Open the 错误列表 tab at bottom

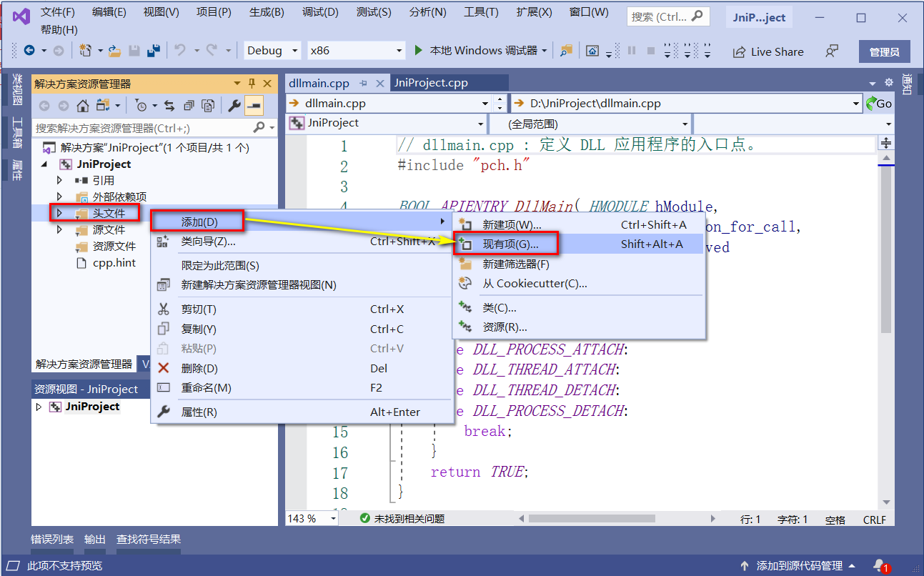pyautogui.click(x=52, y=540)
